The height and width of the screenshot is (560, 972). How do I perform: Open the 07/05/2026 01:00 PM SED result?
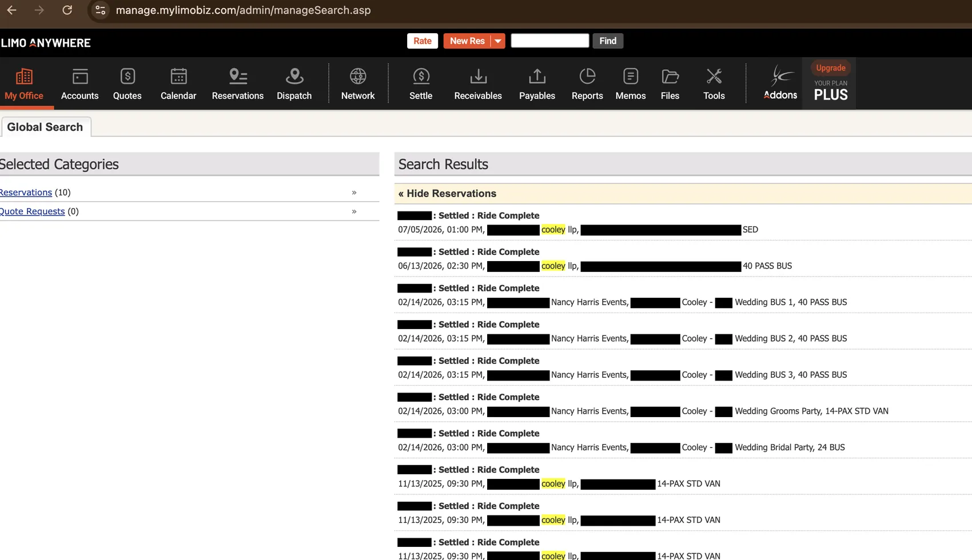(x=683, y=223)
